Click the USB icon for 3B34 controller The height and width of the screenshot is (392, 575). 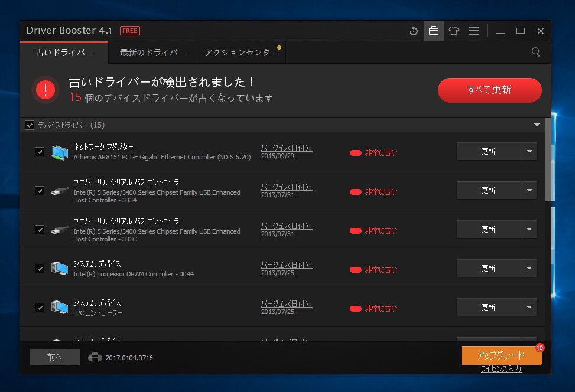click(60, 191)
